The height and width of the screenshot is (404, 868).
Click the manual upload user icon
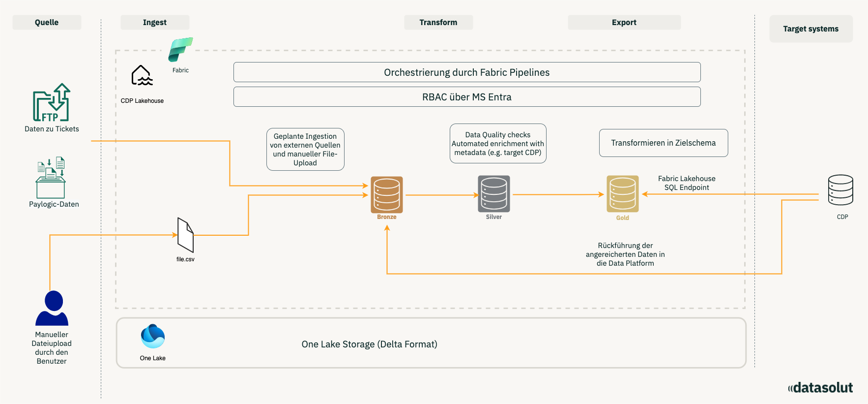point(52,308)
